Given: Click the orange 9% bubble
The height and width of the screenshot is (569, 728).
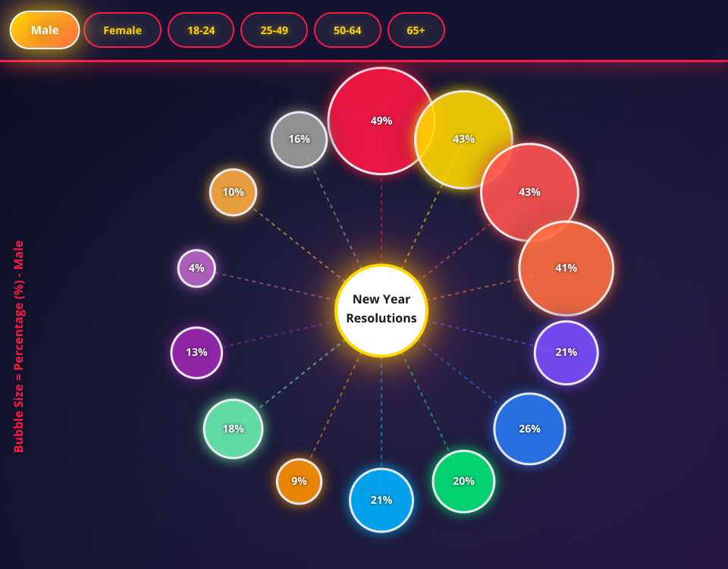Looking at the screenshot, I should tap(299, 481).
